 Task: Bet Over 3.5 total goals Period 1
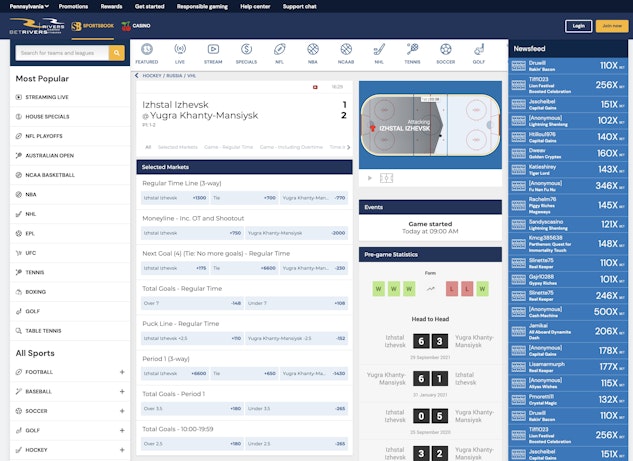tap(192, 409)
